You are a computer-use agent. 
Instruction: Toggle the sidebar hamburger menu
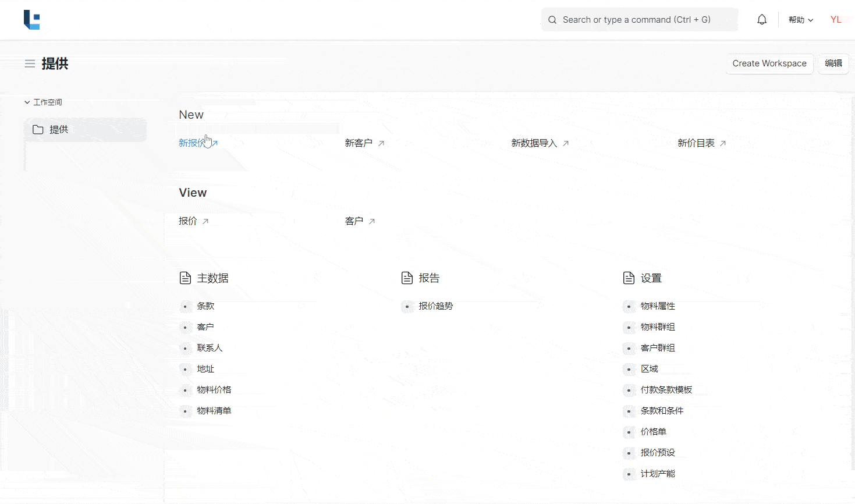pyautogui.click(x=30, y=64)
